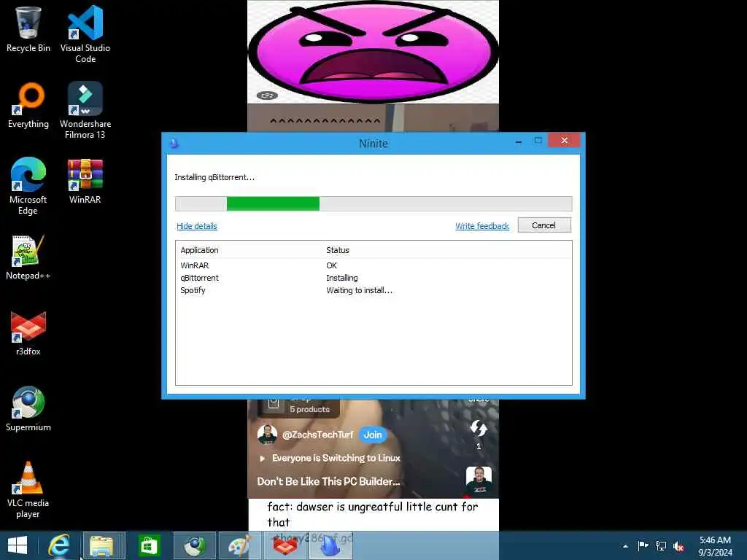Open the clock showing 5:46 AM
The height and width of the screenshot is (560, 747).
tap(715, 545)
